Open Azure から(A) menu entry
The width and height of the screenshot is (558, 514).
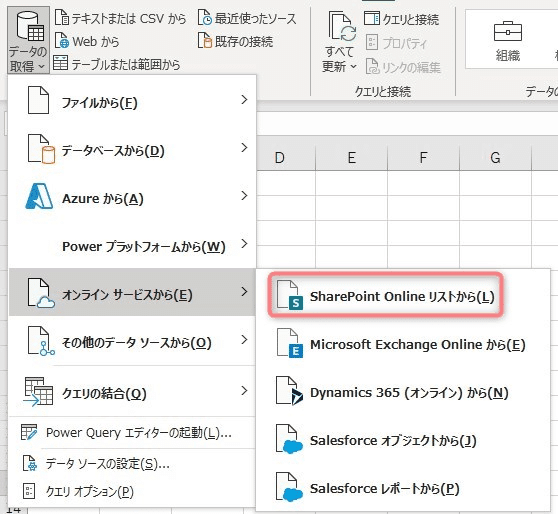[x=132, y=196]
